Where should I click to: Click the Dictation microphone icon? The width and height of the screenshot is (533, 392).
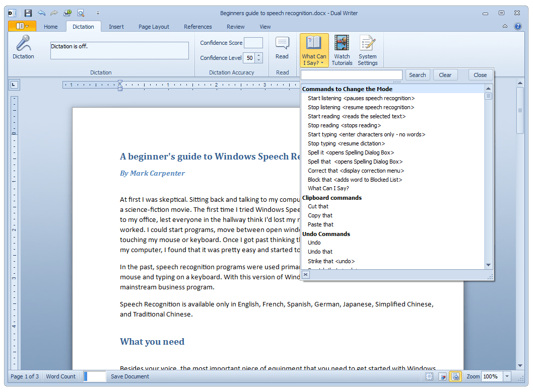point(23,44)
